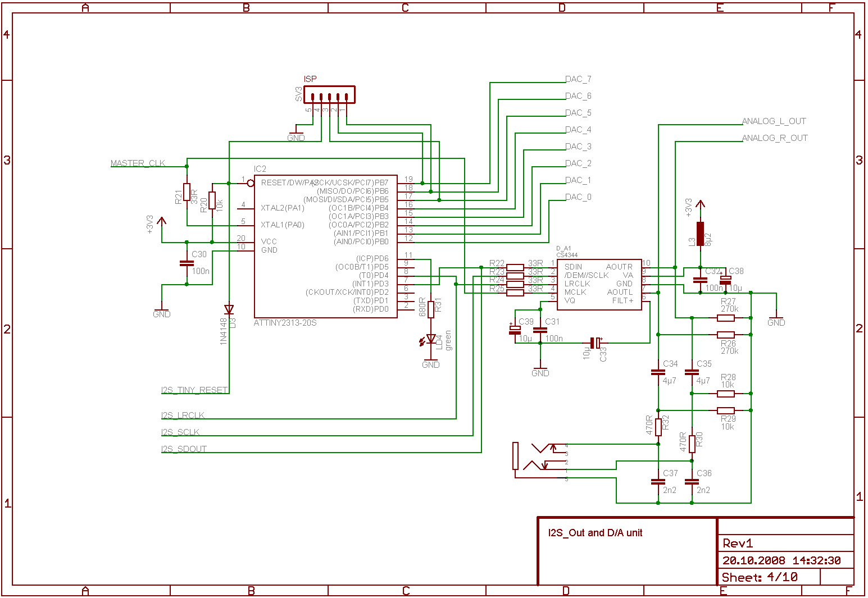Click resistor R21 on MASTER_CLK line

pos(187,192)
